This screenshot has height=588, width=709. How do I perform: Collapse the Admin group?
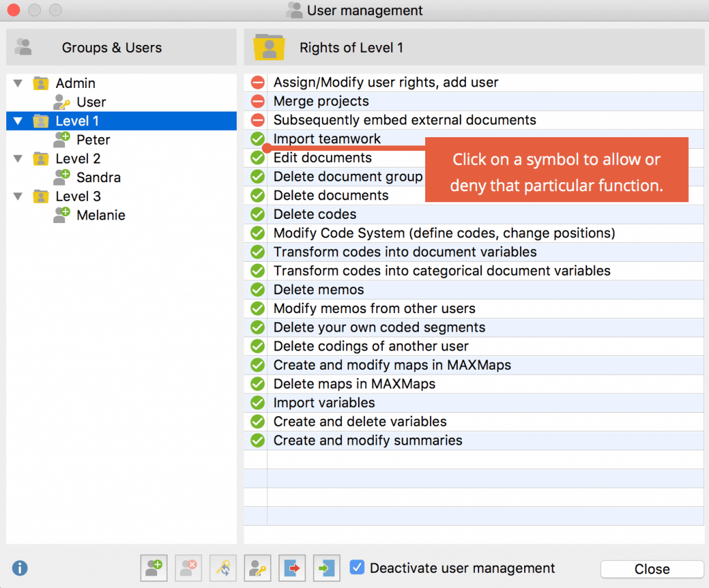(x=17, y=82)
